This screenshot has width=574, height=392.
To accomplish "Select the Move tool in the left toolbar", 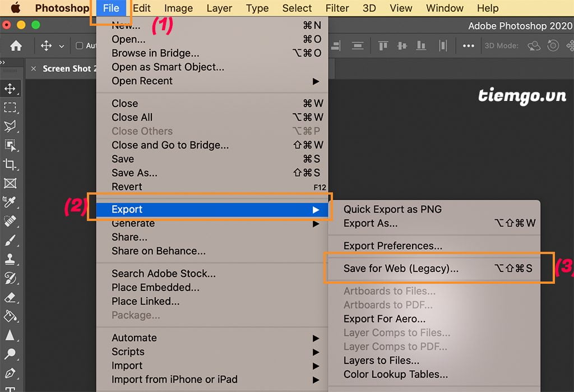I will 10,88.
